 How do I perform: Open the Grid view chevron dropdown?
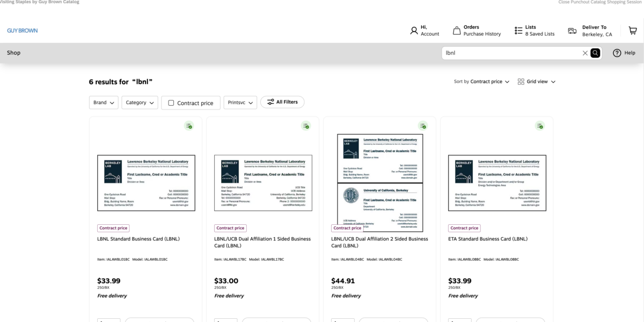(x=553, y=82)
